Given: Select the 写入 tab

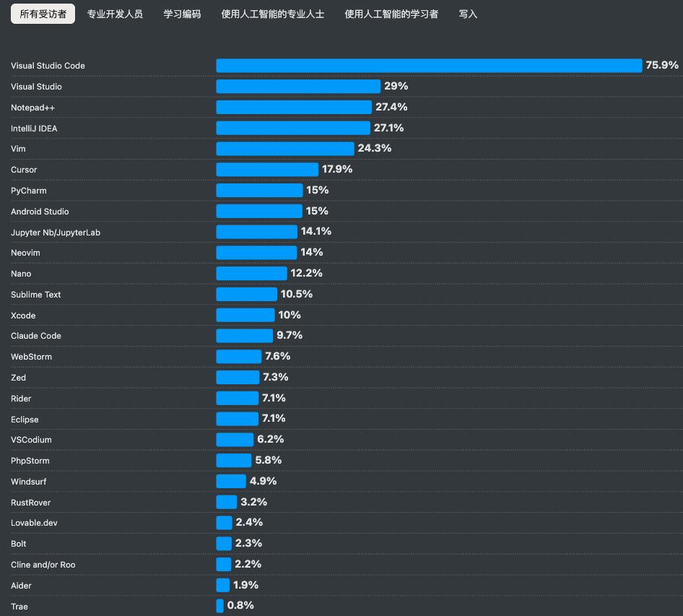Looking at the screenshot, I should coord(467,13).
